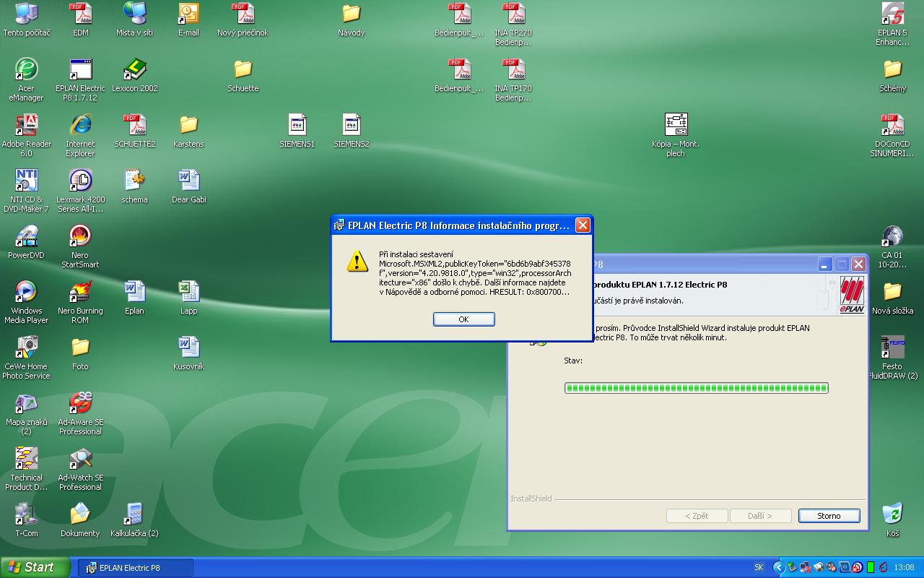
Task: Select the Nero Burning ROM icon
Action: pos(80,303)
